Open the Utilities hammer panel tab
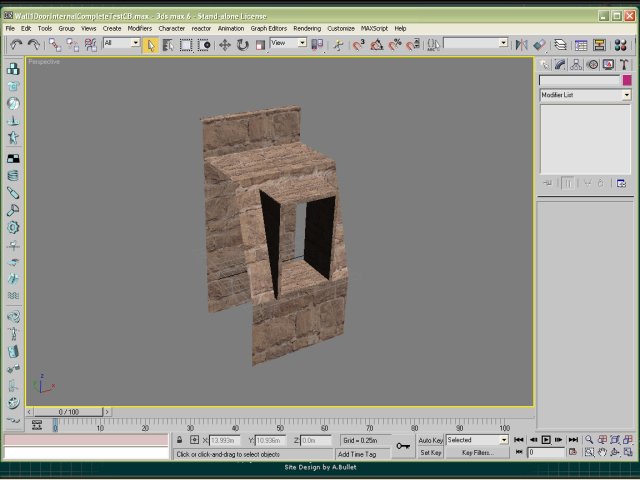 [x=625, y=65]
